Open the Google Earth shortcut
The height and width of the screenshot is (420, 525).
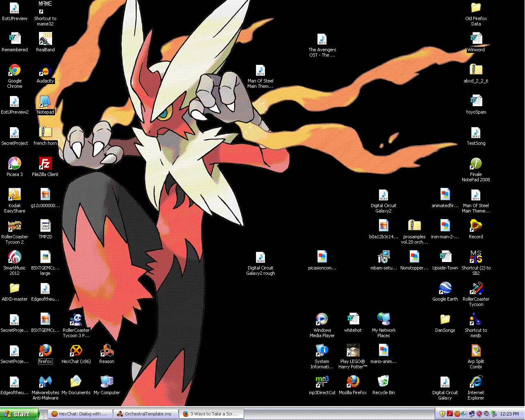[445, 289]
